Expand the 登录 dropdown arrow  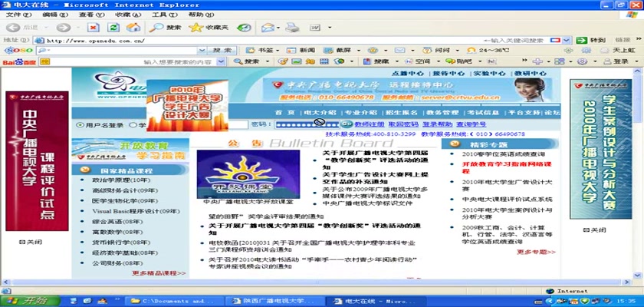[636, 61]
